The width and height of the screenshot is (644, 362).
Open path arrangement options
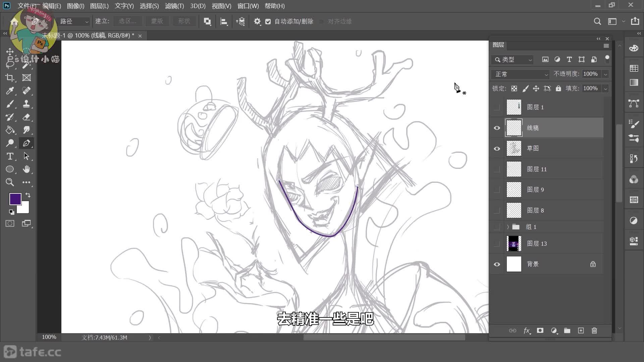pos(240,21)
